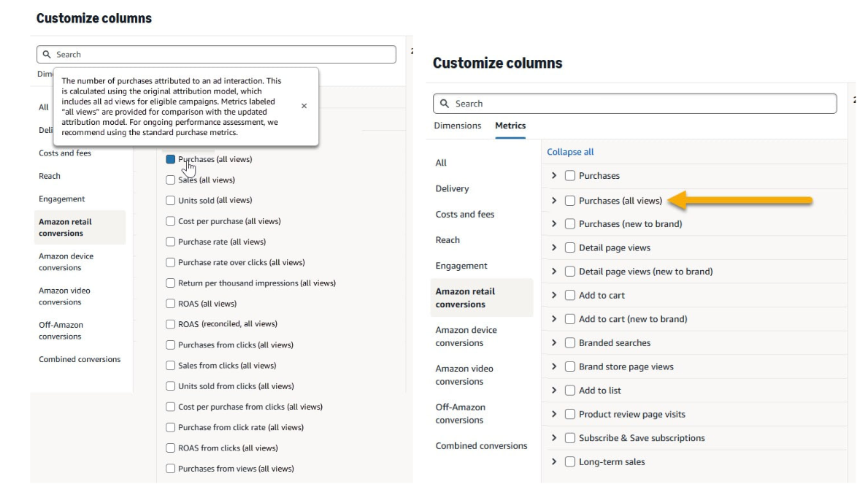Select Engagement category in left sidebar
This screenshot has width=868, height=495.
click(62, 199)
